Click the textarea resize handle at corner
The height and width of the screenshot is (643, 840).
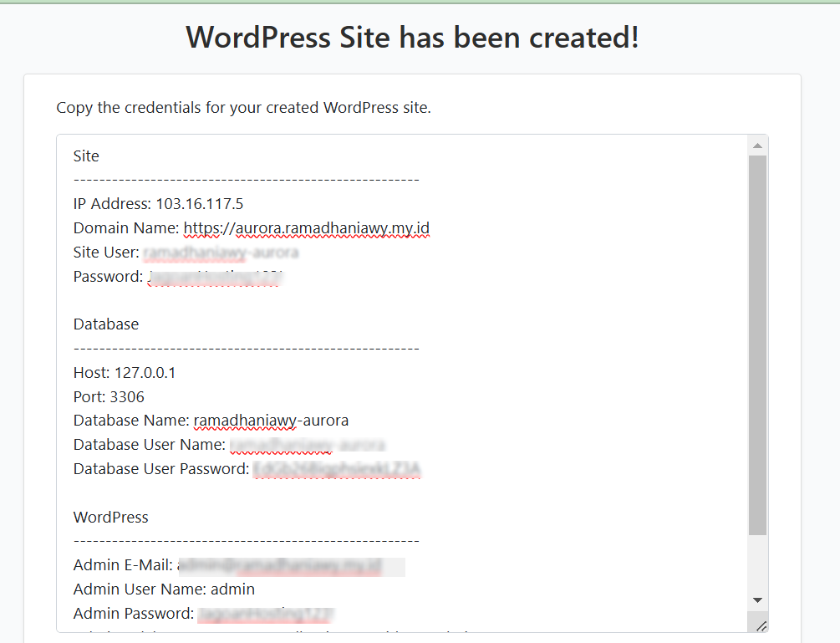(761, 625)
